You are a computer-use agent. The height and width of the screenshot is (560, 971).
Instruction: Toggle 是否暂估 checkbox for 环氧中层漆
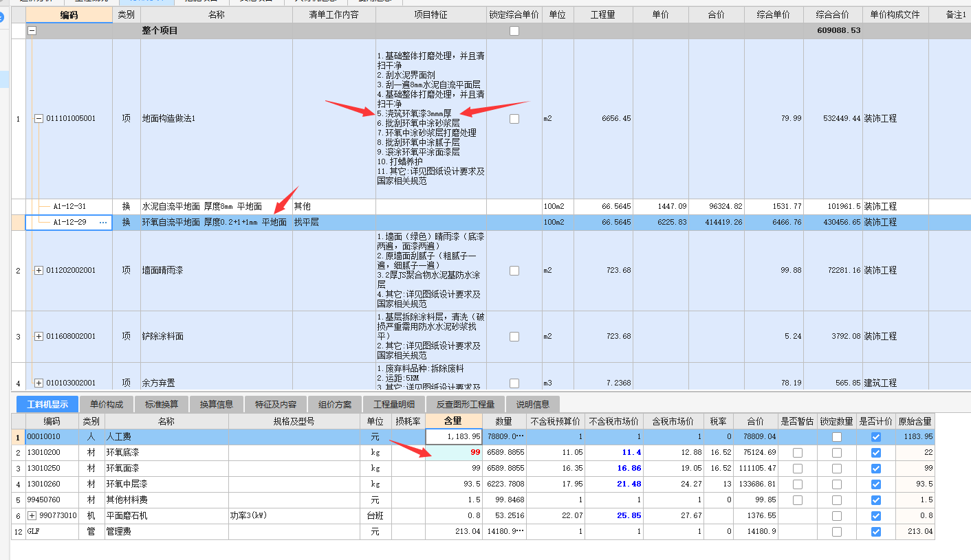(797, 484)
